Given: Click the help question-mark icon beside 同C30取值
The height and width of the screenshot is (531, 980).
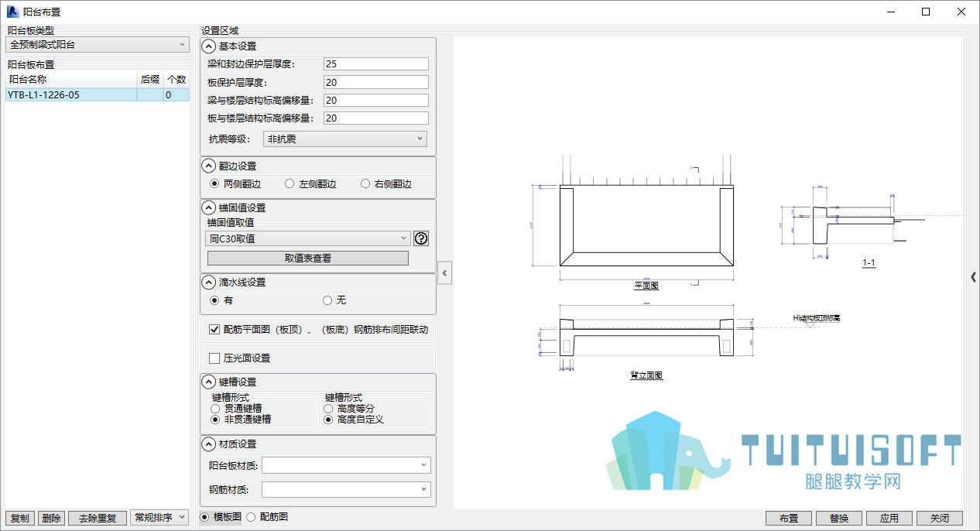Looking at the screenshot, I should (x=420, y=238).
